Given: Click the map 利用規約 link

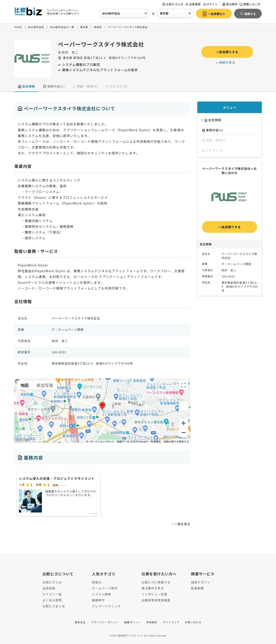Looking at the screenshot, I should click(x=155, y=442).
